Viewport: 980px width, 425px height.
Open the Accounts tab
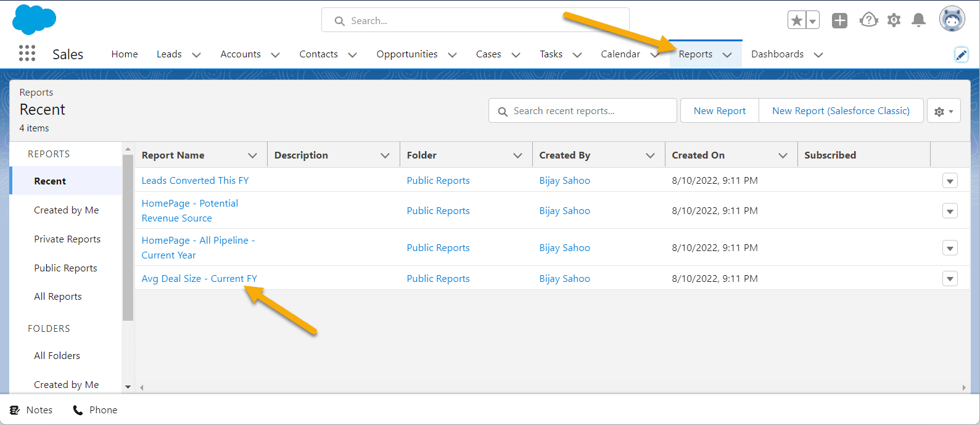coord(241,54)
